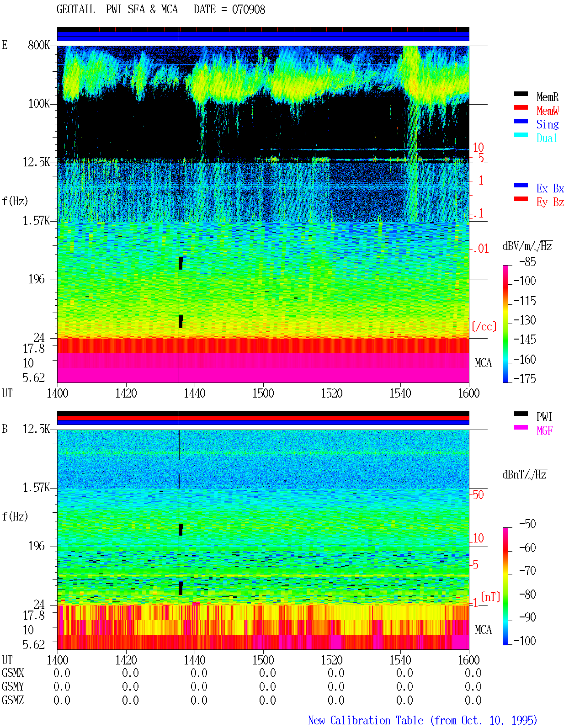
Task: Click the magenta MGF legend swatch
Action: tap(521, 427)
